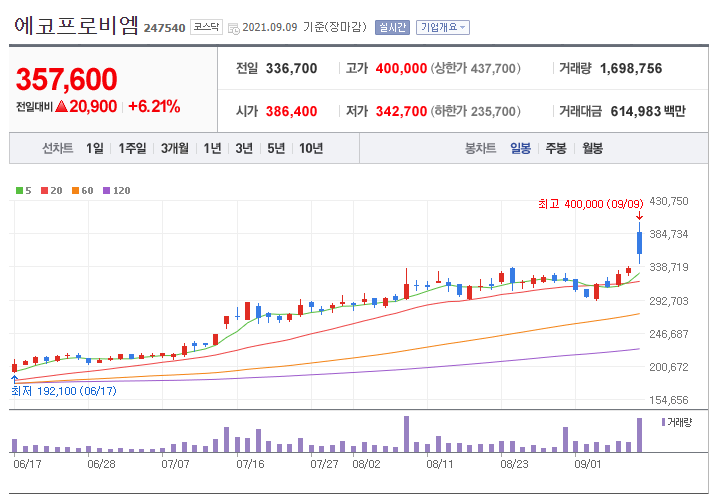Click the 최저 192,100 (06/17) marker
Image resolution: width=709 pixels, height=494 pixels.
coord(64,391)
